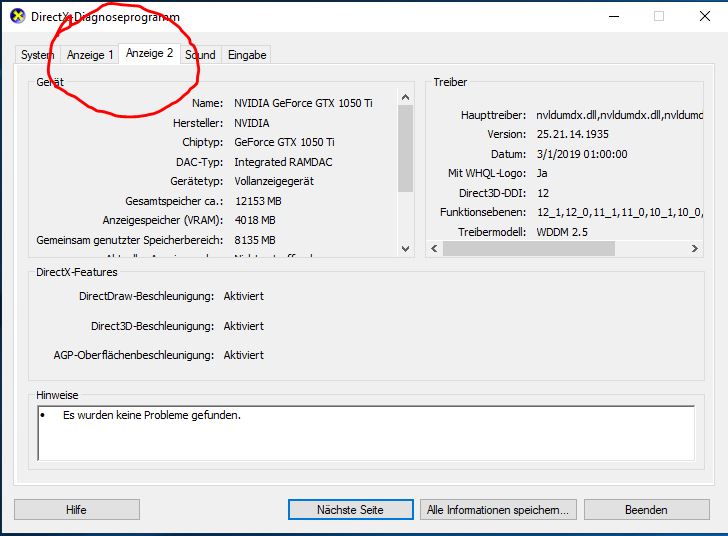The height and width of the screenshot is (536, 728).
Task: Click Direct3D-DDI value '12'
Action: coord(543,193)
